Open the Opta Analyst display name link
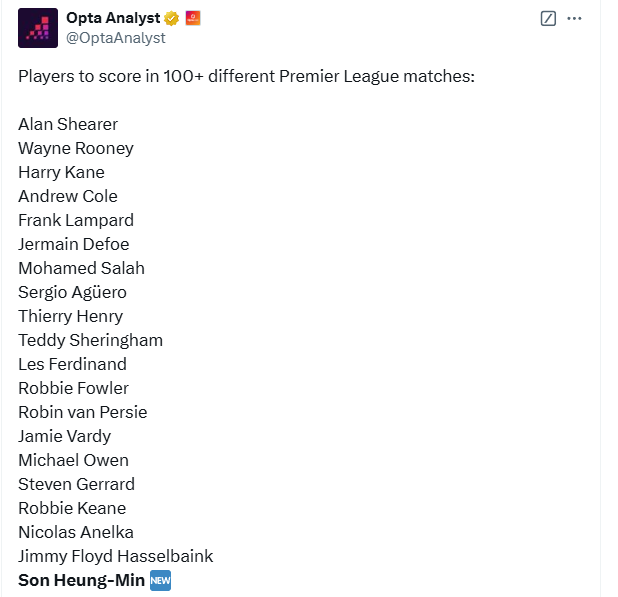 click(112, 18)
